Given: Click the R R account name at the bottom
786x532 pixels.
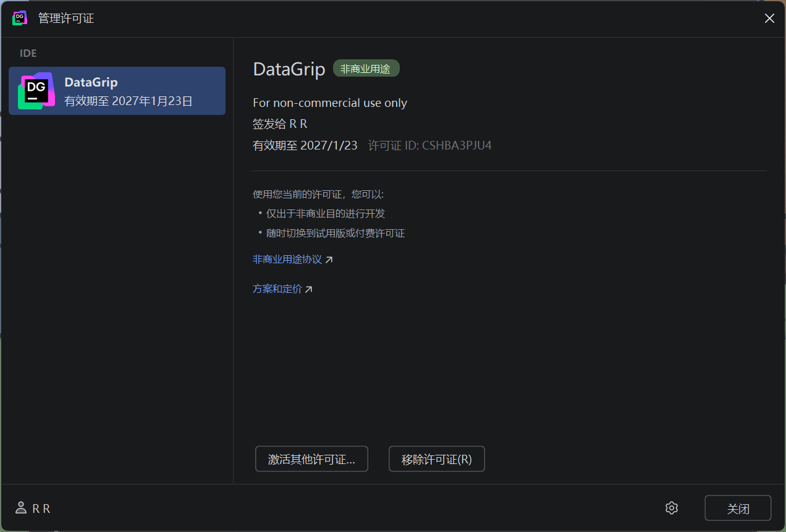Looking at the screenshot, I should 41,509.
